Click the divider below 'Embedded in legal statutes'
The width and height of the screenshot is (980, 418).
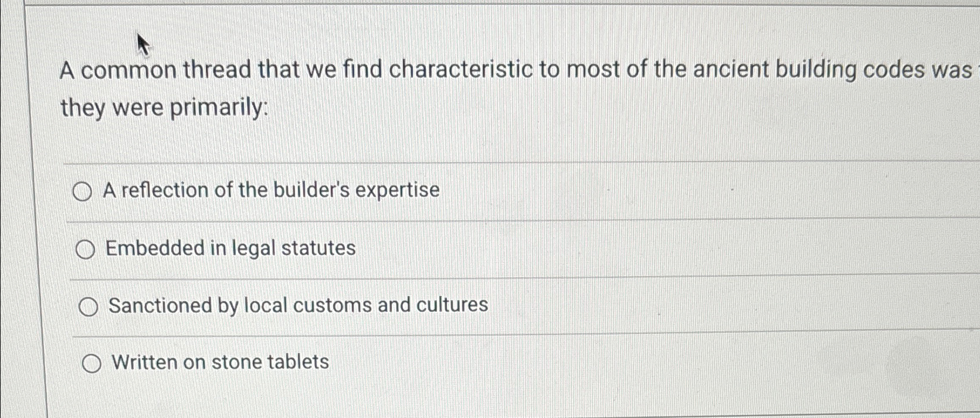click(x=469, y=279)
